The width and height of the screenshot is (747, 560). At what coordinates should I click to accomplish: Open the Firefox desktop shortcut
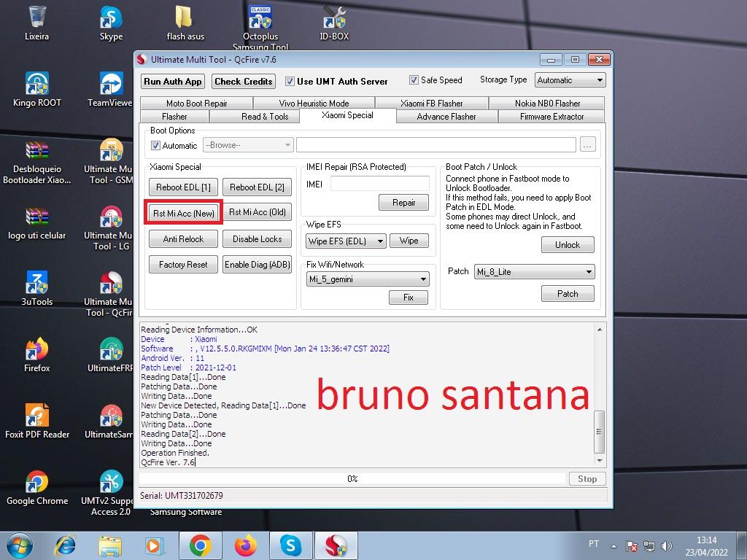tap(36, 355)
